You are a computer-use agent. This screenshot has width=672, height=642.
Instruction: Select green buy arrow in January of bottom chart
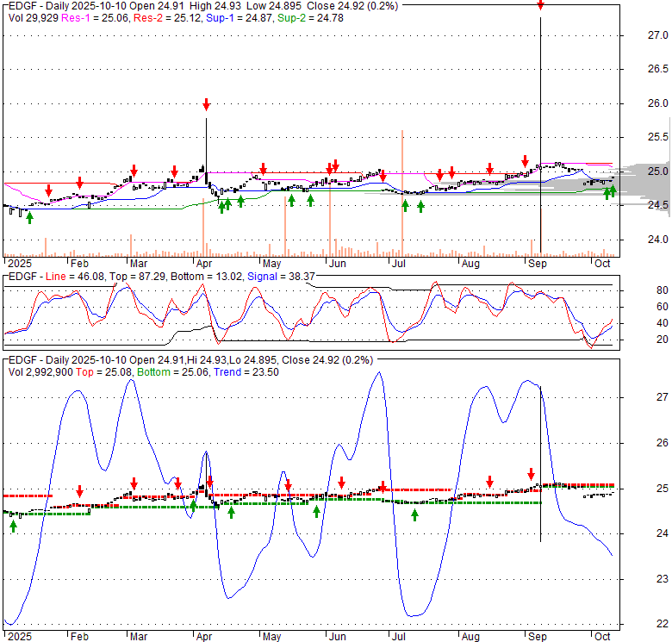tap(14, 526)
